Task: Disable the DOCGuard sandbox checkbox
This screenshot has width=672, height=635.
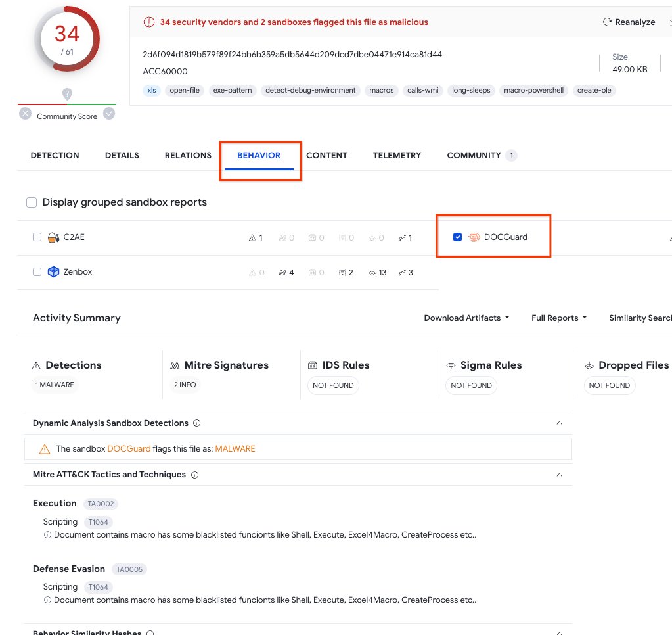Action: tap(457, 237)
